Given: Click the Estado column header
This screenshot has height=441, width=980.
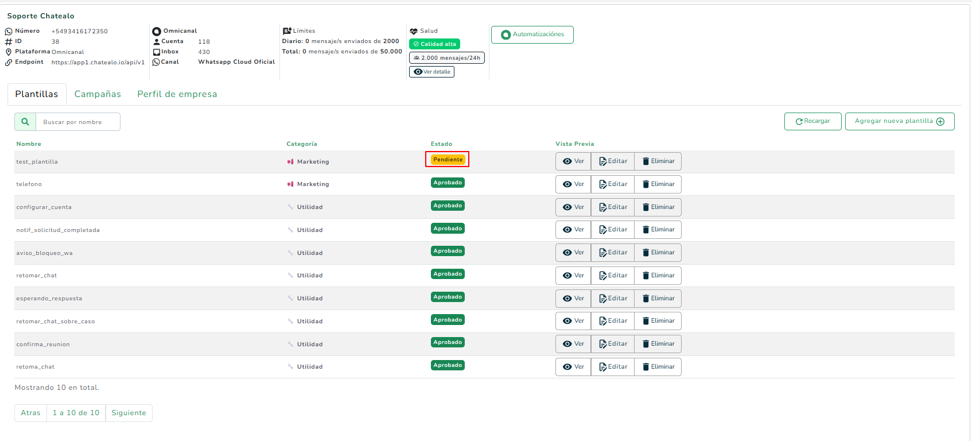Looking at the screenshot, I should pyautogui.click(x=442, y=144).
